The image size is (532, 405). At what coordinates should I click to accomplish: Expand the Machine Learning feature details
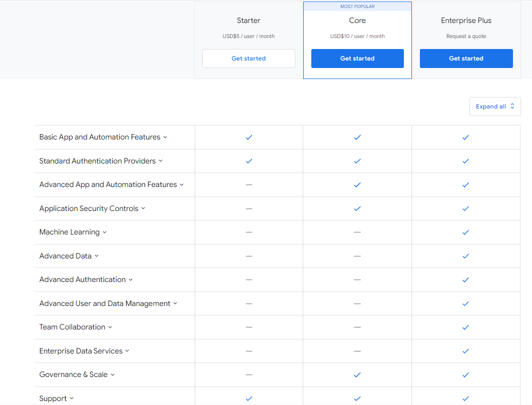click(x=73, y=232)
